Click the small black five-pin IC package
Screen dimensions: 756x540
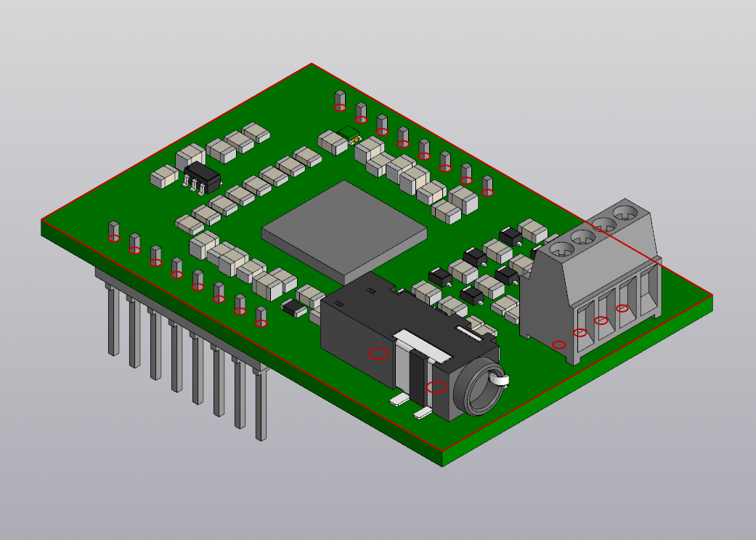202,178
